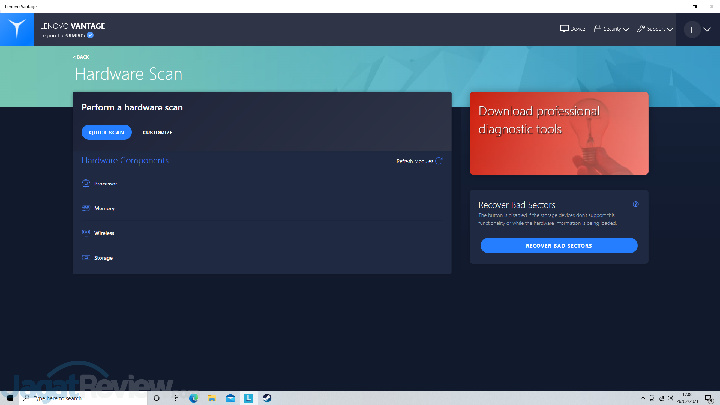Click the Storage component icon

point(86,258)
